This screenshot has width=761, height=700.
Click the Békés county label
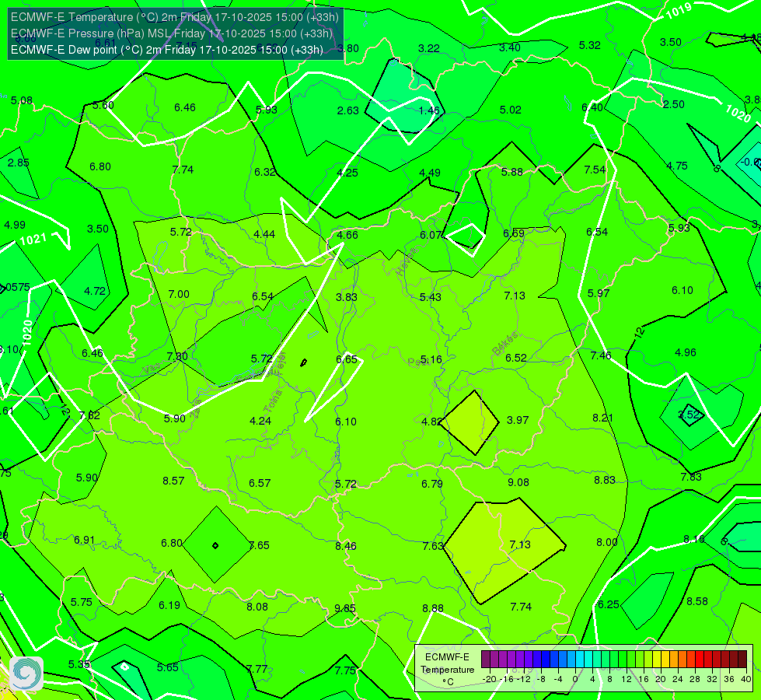505,344
